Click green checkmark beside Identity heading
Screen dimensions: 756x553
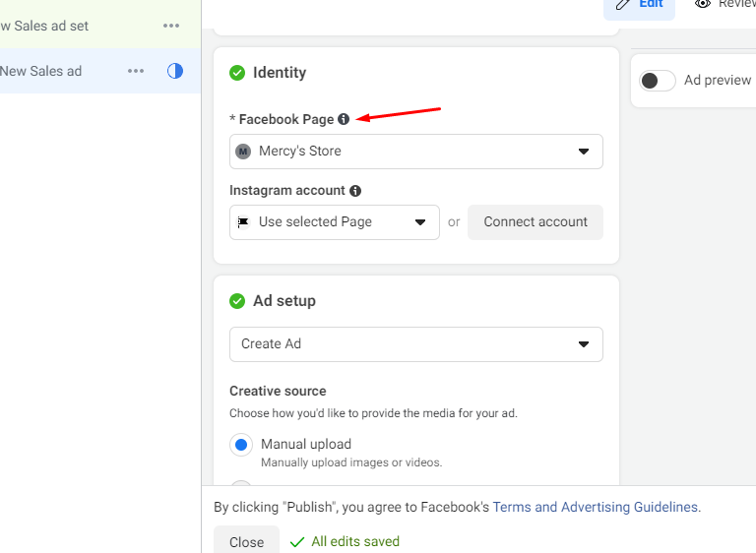point(237,73)
